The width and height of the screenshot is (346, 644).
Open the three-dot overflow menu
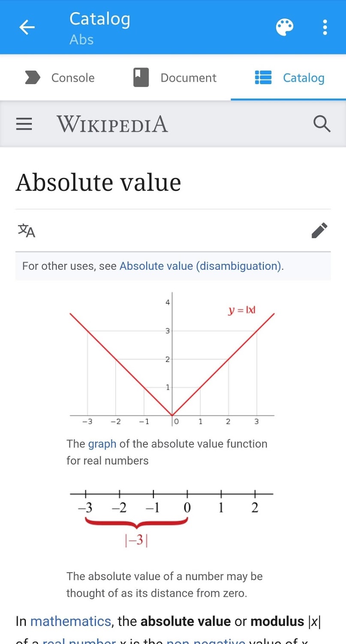pos(325,27)
